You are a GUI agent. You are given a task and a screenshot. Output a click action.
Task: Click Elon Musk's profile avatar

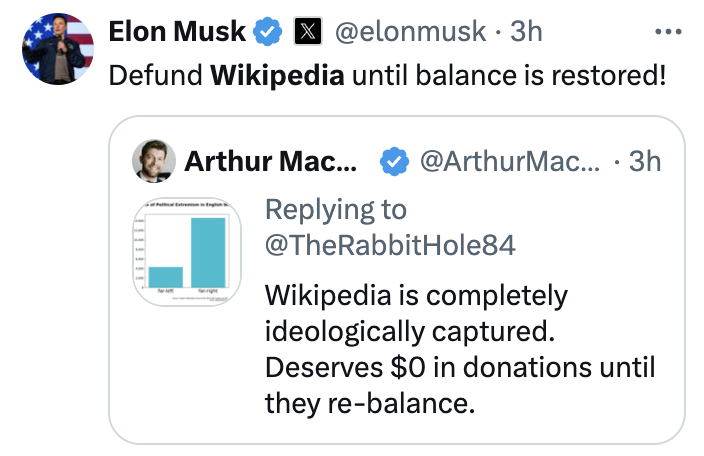58,48
